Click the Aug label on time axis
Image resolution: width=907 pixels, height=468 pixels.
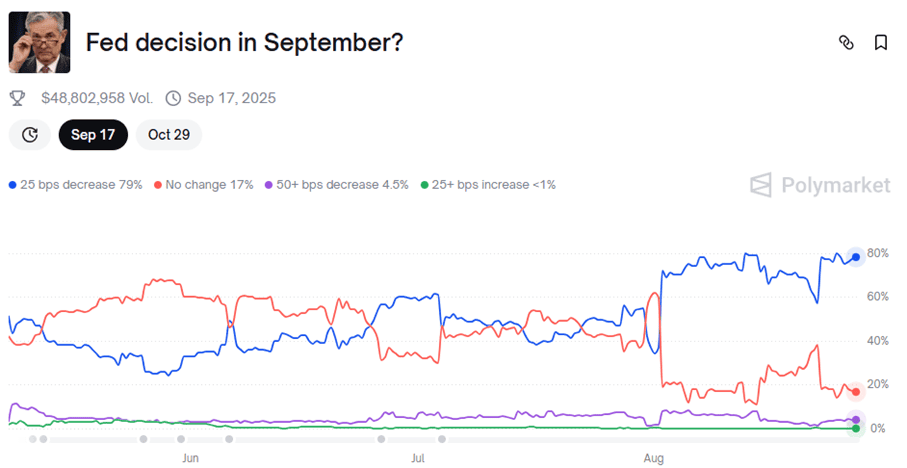pyautogui.click(x=654, y=458)
